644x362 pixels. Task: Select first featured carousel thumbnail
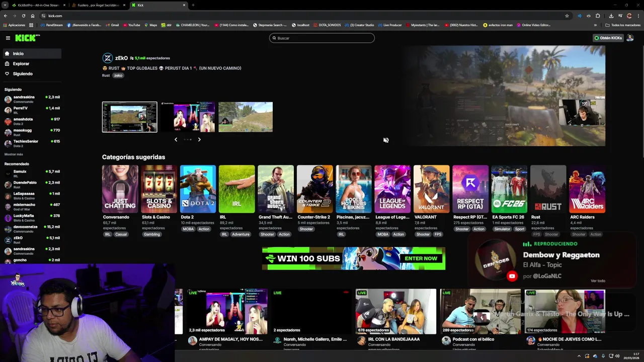click(129, 117)
